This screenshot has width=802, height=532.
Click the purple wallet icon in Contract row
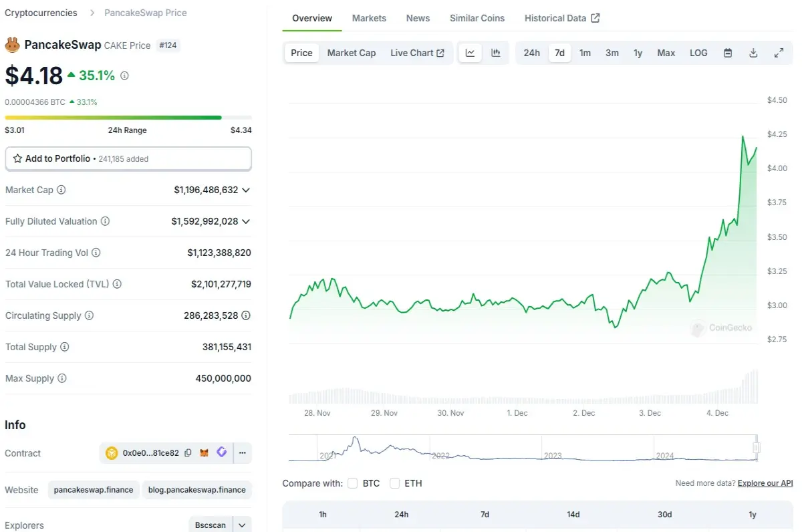pos(222,452)
